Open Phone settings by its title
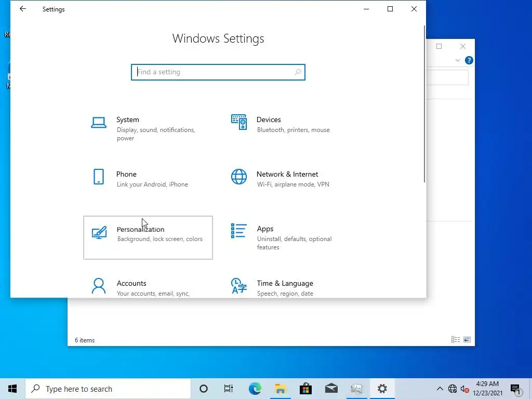Viewport: 532px width, 399px height. click(126, 174)
